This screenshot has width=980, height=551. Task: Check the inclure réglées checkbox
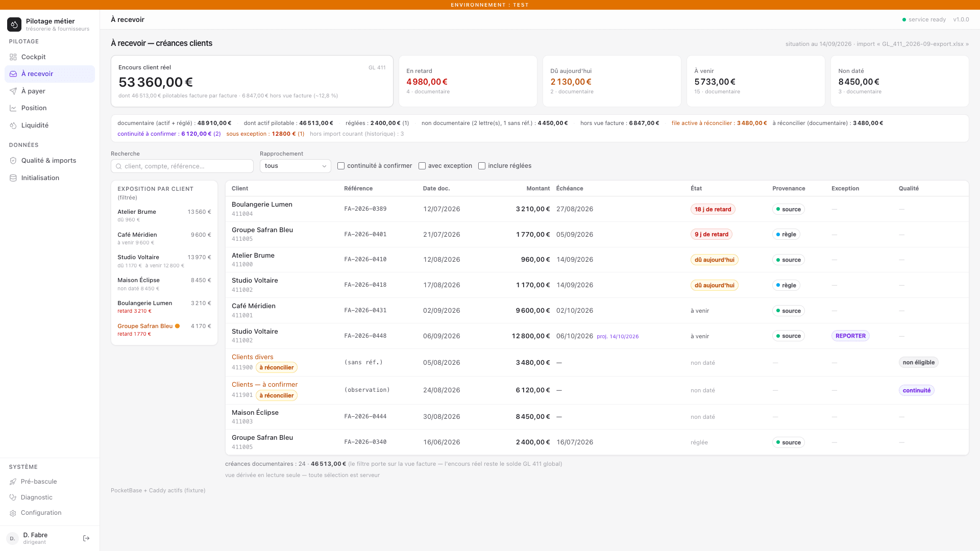(x=482, y=166)
